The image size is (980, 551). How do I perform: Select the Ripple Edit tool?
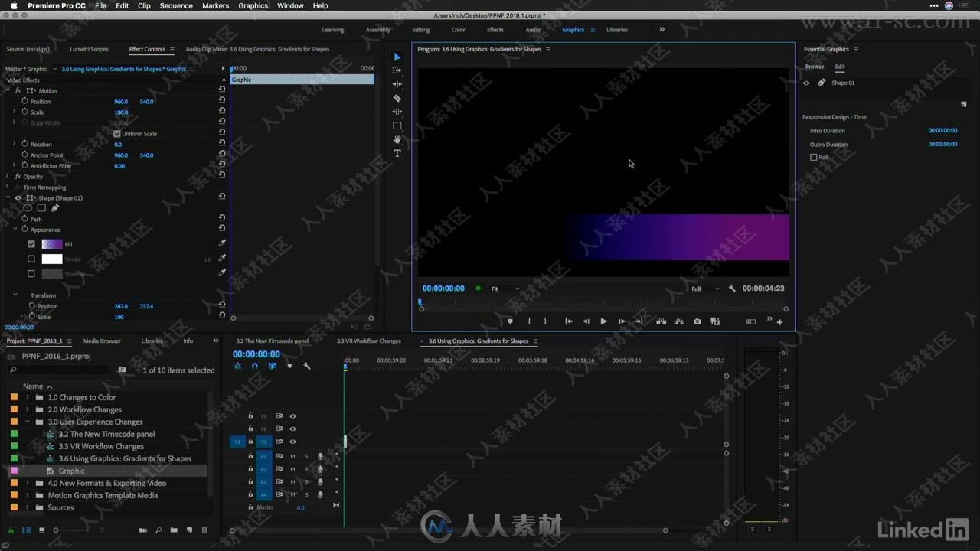point(397,84)
